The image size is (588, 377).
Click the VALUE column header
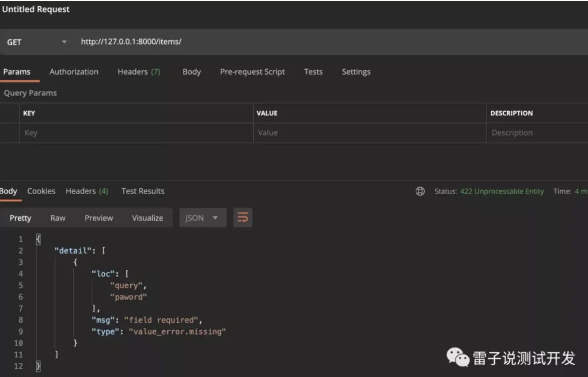pyautogui.click(x=267, y=113)
